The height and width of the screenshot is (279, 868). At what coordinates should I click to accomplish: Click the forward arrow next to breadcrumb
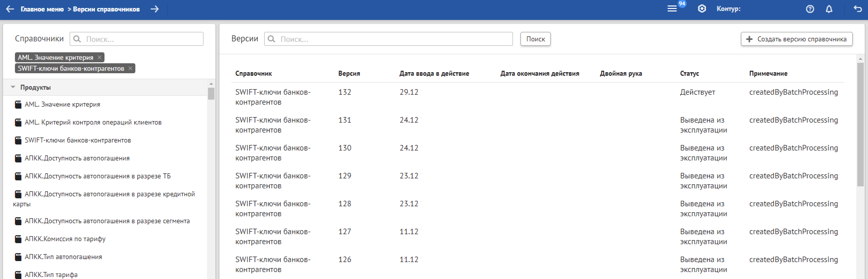pos(155,9)
